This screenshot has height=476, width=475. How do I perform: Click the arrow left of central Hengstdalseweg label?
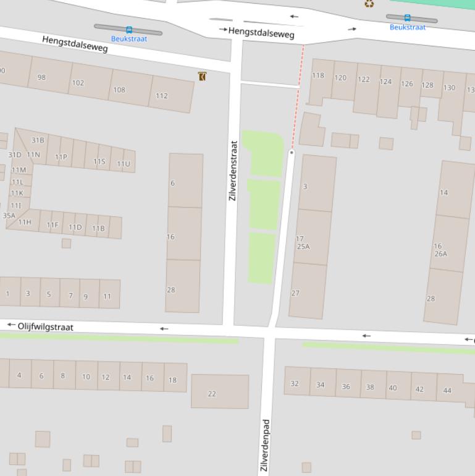(222, 29)
